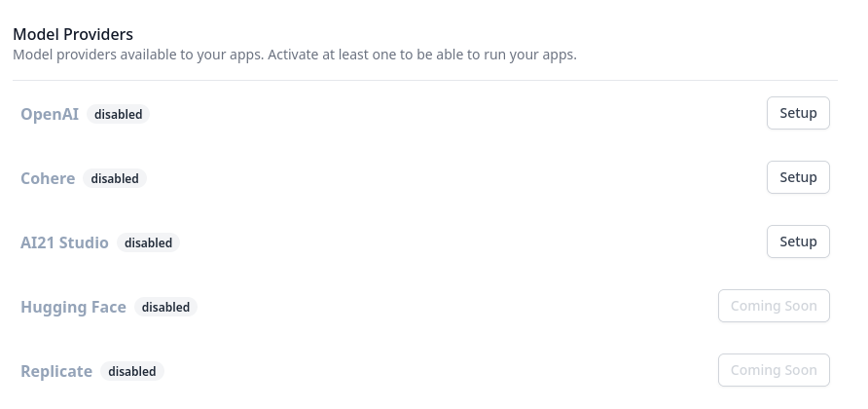This screenshot has width=868, height=409.
Task: Click empty space between OpenAI badge and Setup
Action: tap(457, 114)
